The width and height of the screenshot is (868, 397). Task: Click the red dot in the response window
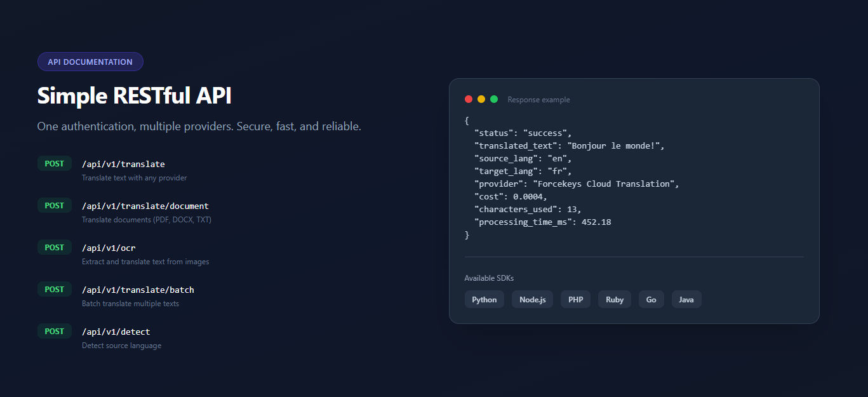[x=469, y=99]
